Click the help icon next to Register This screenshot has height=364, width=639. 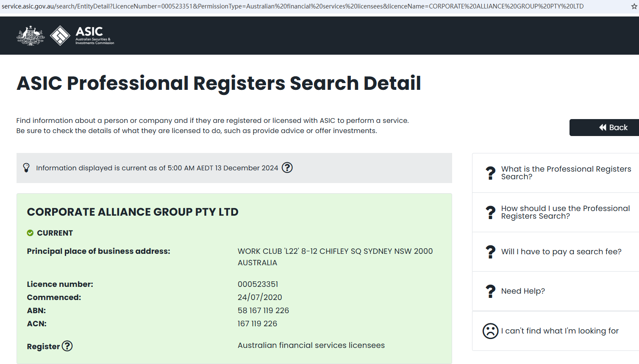pyautogui.click(x=67, y=346)
